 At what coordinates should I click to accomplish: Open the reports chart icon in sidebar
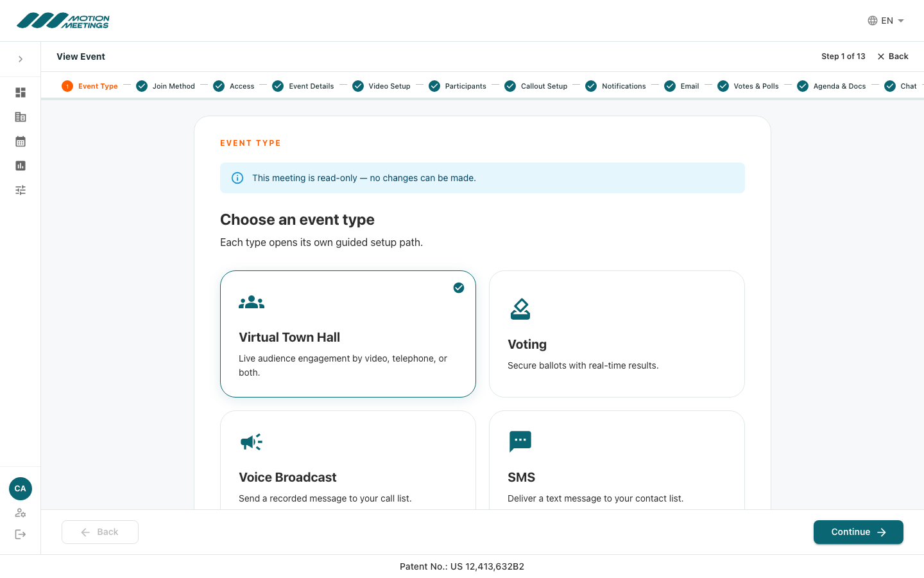21,166
